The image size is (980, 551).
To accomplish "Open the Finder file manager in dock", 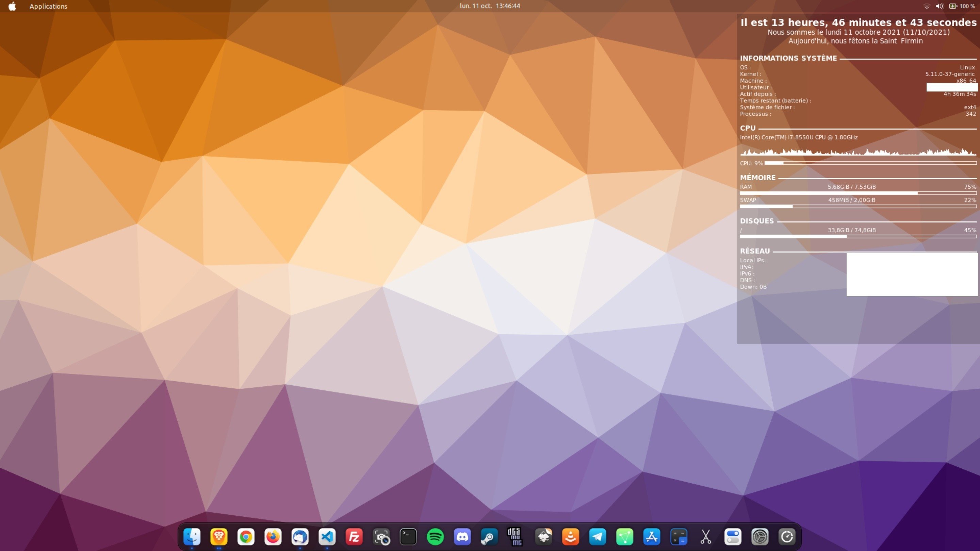I will 192,537.
